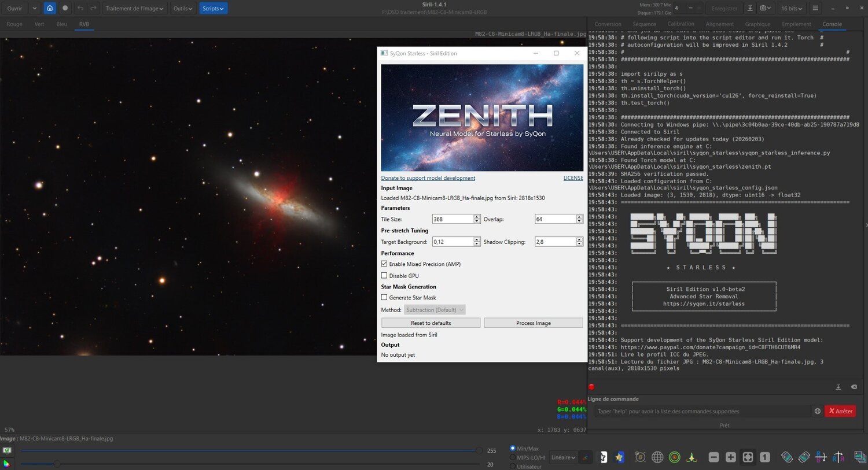Toggle Enable Mixed Precision (AMP) checkbox
868x470 pixels.
tap(384, 264)
